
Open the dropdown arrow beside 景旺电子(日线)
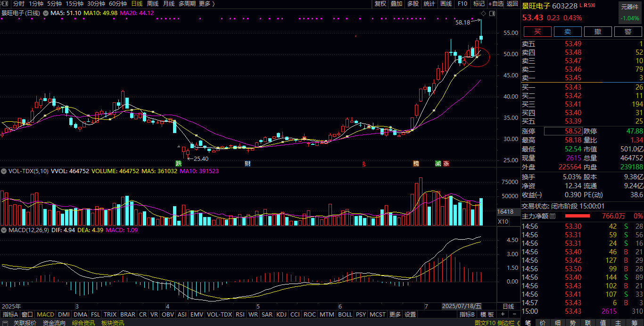pos(46,13)
